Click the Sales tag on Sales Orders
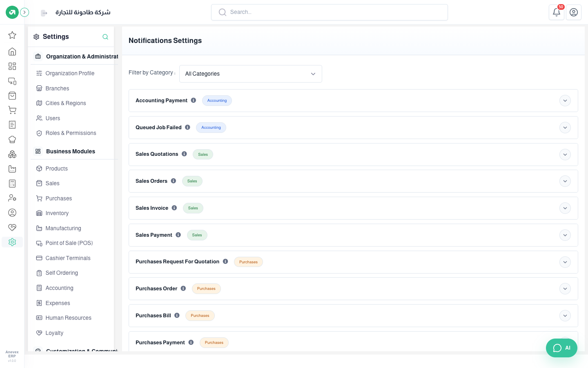This screenshot has height=368, width=588. (192, 181)
